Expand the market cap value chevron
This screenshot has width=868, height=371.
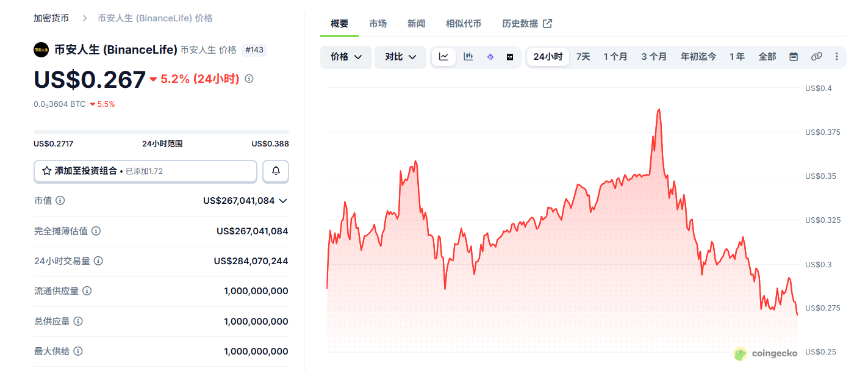point(282,201)
